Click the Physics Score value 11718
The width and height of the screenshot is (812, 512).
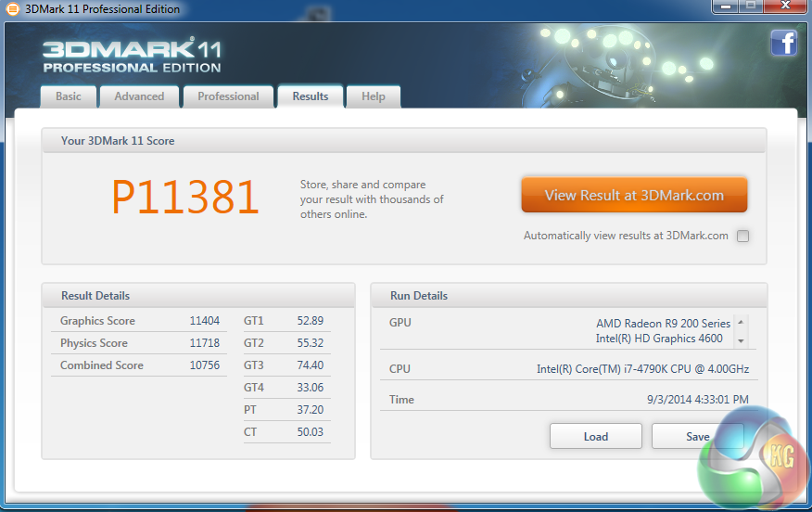click(x=205, y=343)
